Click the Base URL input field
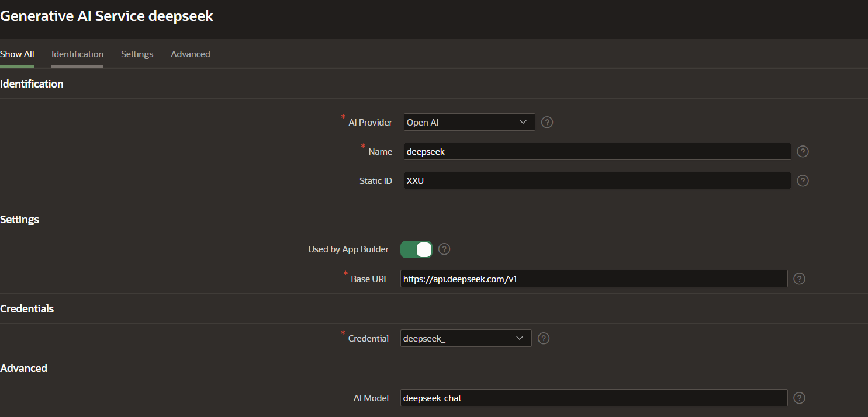 (594, 279)
